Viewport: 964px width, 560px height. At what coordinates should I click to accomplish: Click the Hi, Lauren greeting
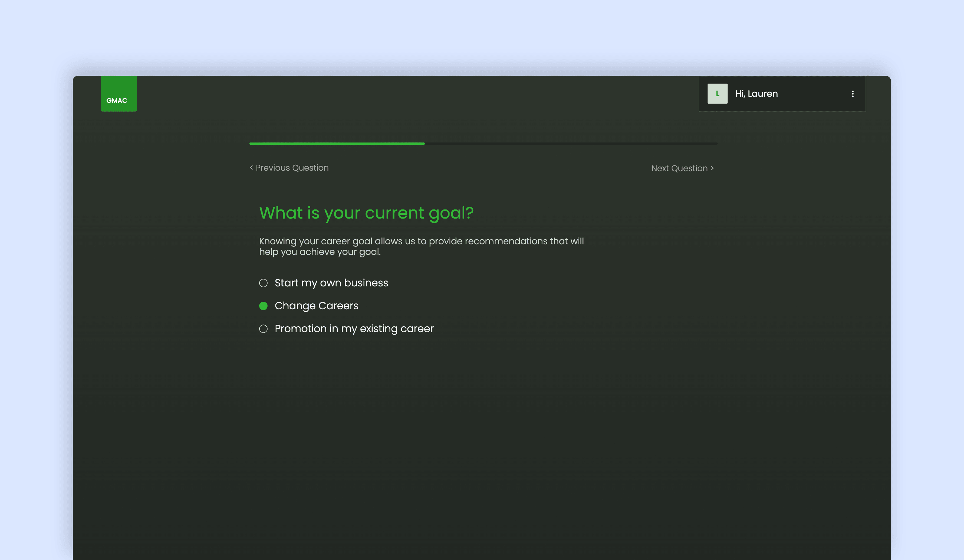point(756,94)
